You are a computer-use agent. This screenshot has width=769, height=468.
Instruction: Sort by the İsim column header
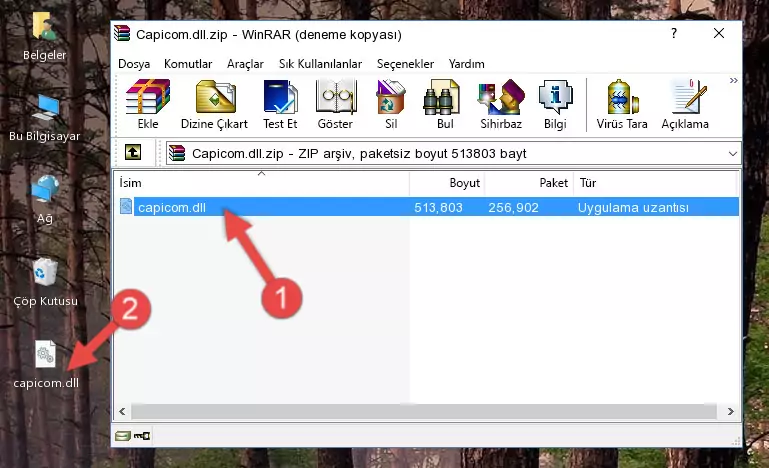pos(262,183)
